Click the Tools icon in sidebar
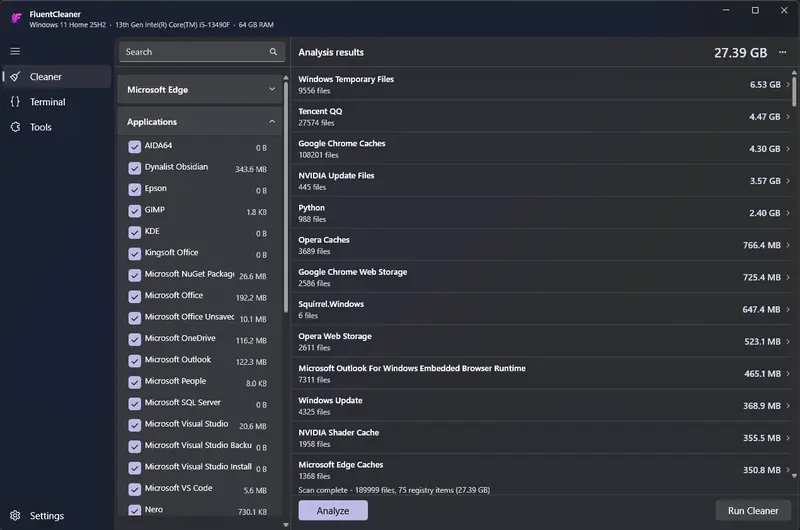Screen dimensions: 800x530 (15, 127)
